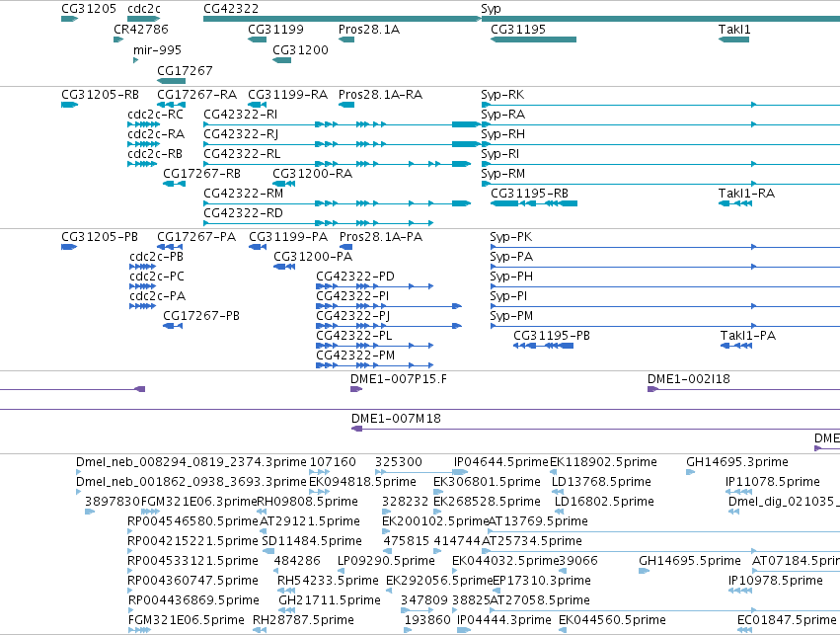Select the CG42322-PJ protein label
Image resolution: width=840 pixels, height=635 pixels.
point(353,317)
